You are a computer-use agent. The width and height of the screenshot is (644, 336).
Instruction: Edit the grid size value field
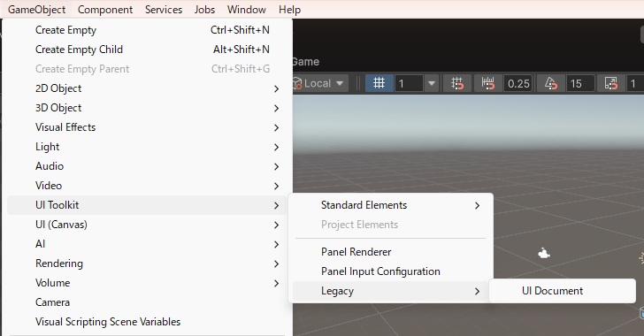coord(409,84)
